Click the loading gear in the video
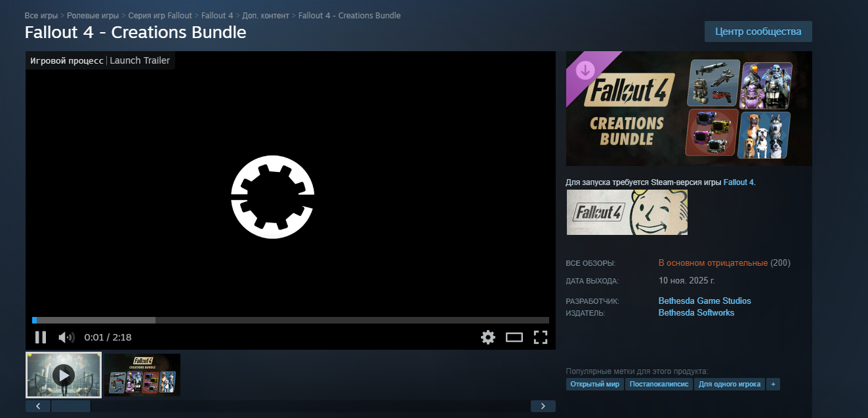The height and width of the screenshot is (418, 868). [x=272, y=197]
